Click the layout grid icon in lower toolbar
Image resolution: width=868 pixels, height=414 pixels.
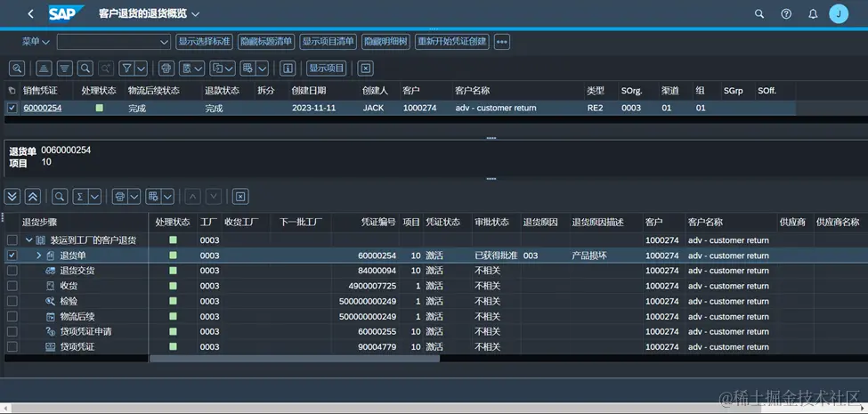[153, 196]
